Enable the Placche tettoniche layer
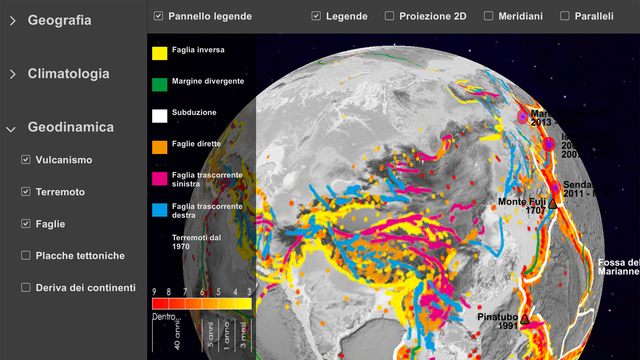 click(x=26, y=256)
